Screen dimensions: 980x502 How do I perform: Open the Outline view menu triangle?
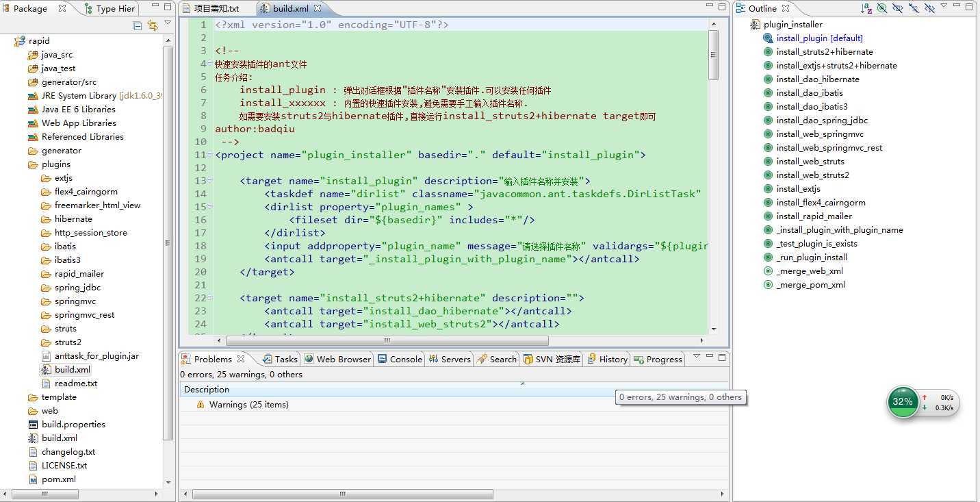pos(944,6)
